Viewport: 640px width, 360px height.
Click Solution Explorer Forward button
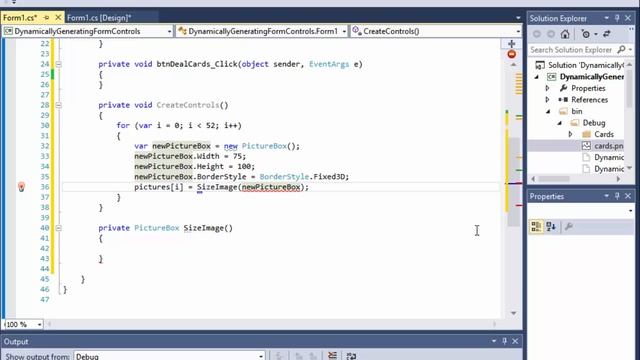[551, 34]
